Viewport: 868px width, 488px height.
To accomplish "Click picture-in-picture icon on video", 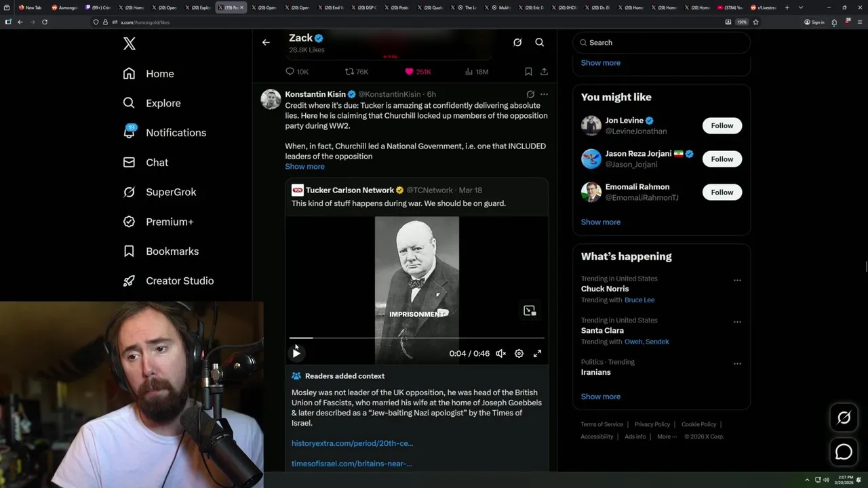I will tap(530, 310).
